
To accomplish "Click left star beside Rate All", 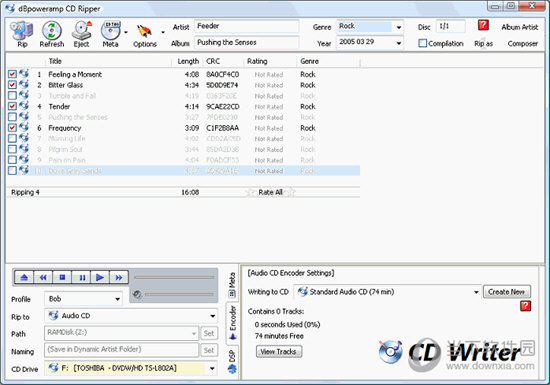I will pyautogui.click(x=250, y=192).
